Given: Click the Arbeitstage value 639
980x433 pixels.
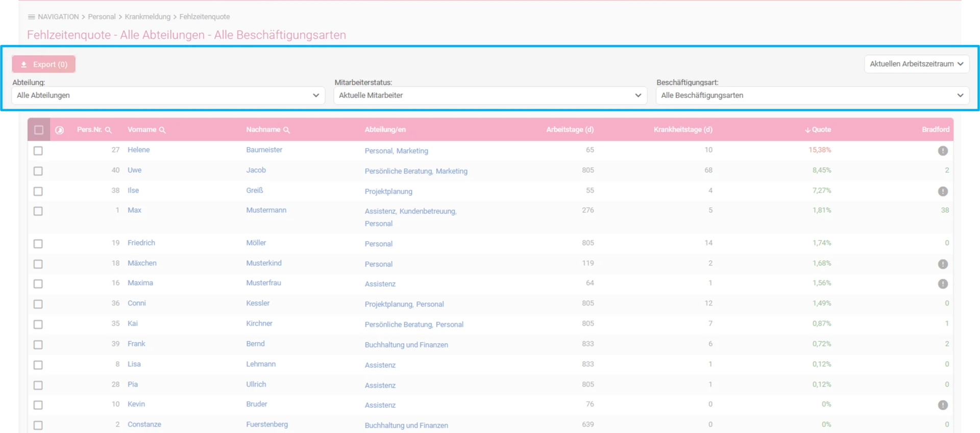Looking at the screenshot, I should (588, 424).
